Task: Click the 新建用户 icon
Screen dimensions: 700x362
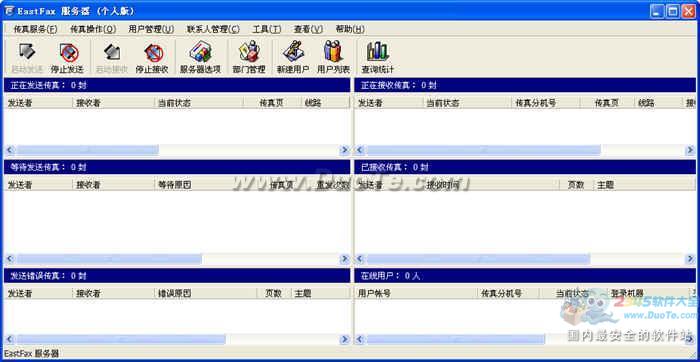Action: [x=293, y=57]
